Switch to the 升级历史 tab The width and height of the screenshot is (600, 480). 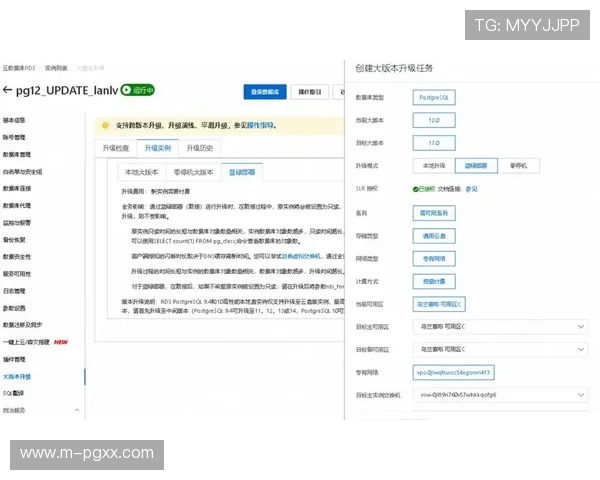[201, 148]
